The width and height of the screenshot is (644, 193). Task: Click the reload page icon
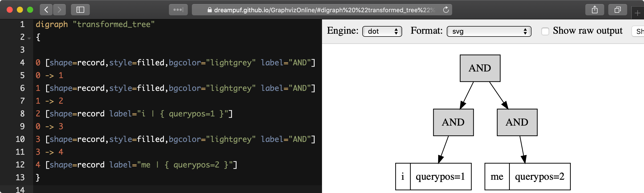click(446, 10)
